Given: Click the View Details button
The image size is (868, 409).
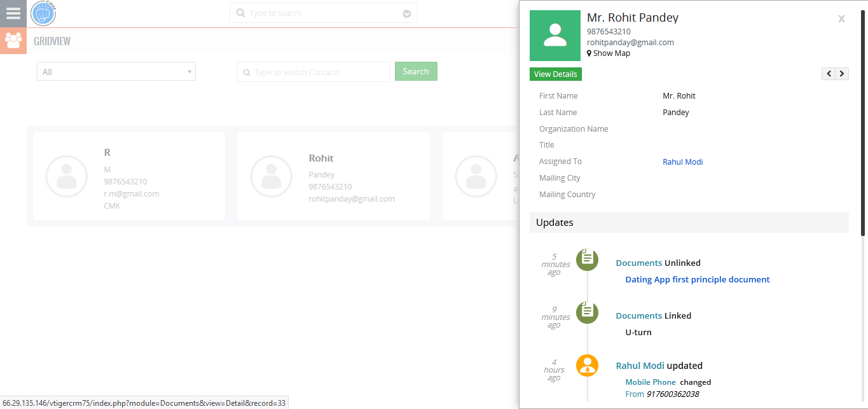Looking at the screenshot, I should click(555, 74).
